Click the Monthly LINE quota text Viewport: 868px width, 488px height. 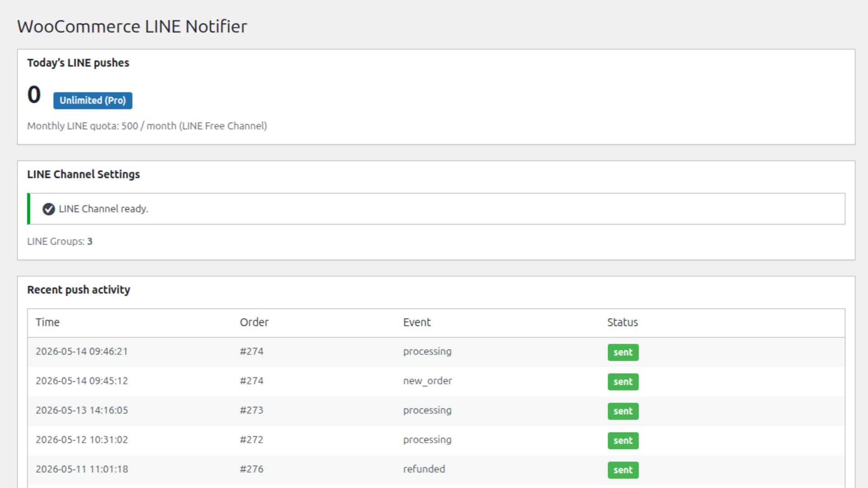click(x=147, y=126)
